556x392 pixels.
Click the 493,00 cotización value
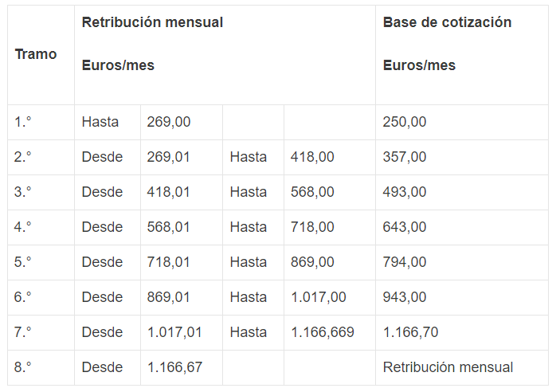click(x=405, y=192)
